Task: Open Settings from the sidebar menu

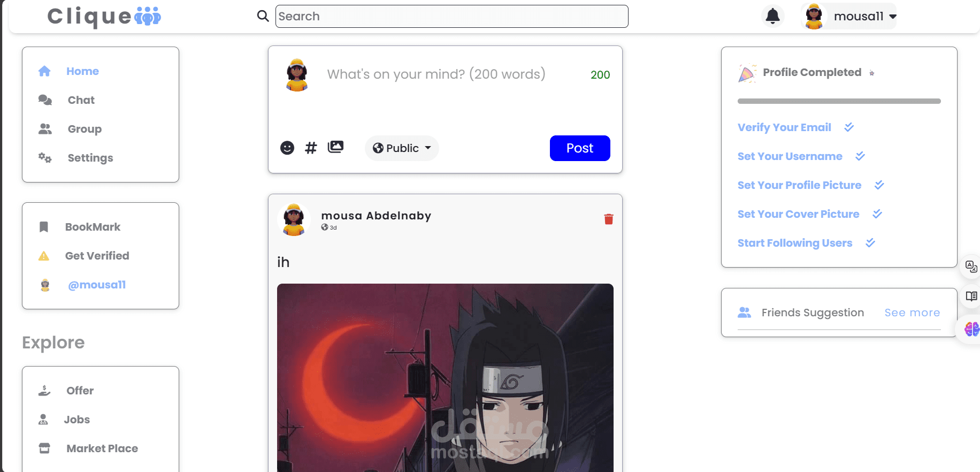Action: pyautogui.click(x=90, y=158)
